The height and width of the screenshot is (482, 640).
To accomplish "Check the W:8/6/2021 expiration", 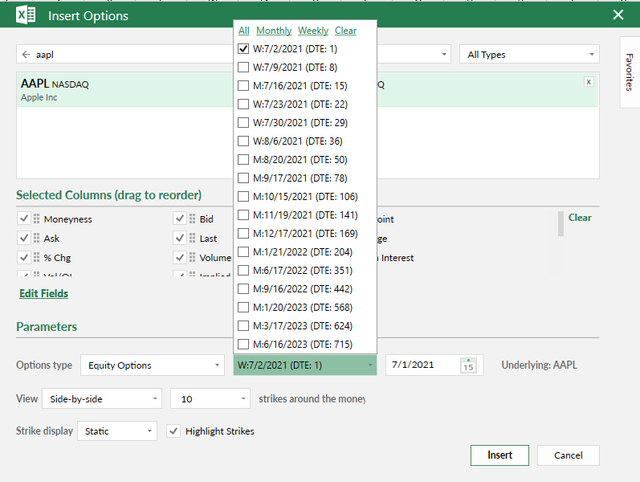I will (x=243, y=141).
